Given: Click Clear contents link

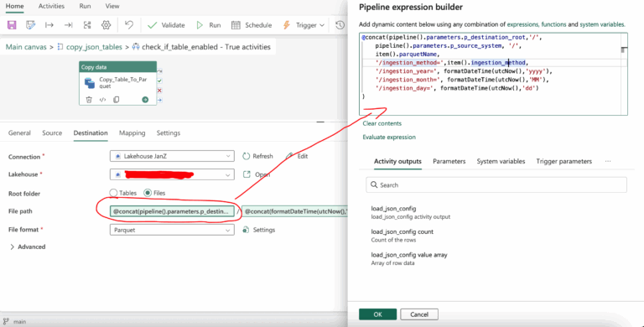Looking at the screenshot, I should coord(382,123).
